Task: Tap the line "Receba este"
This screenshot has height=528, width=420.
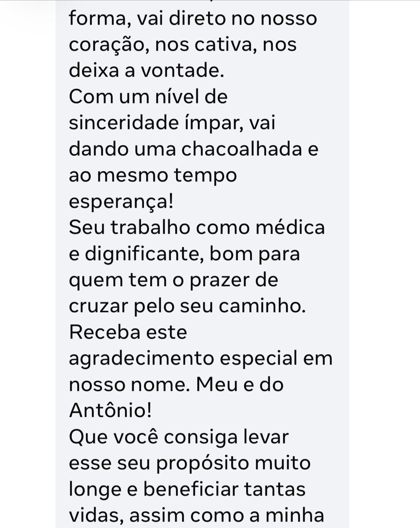Action: coord(128,332)
